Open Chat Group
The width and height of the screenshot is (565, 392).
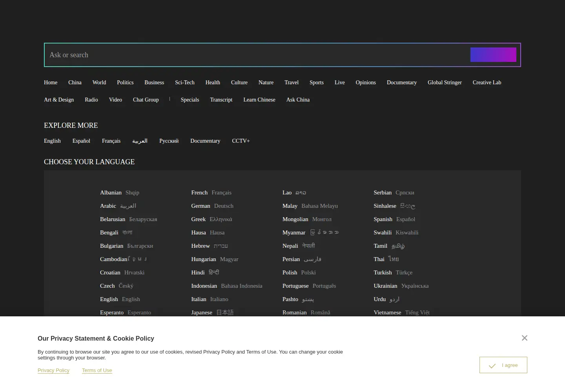pyautogui.click(x=146, y=100)
